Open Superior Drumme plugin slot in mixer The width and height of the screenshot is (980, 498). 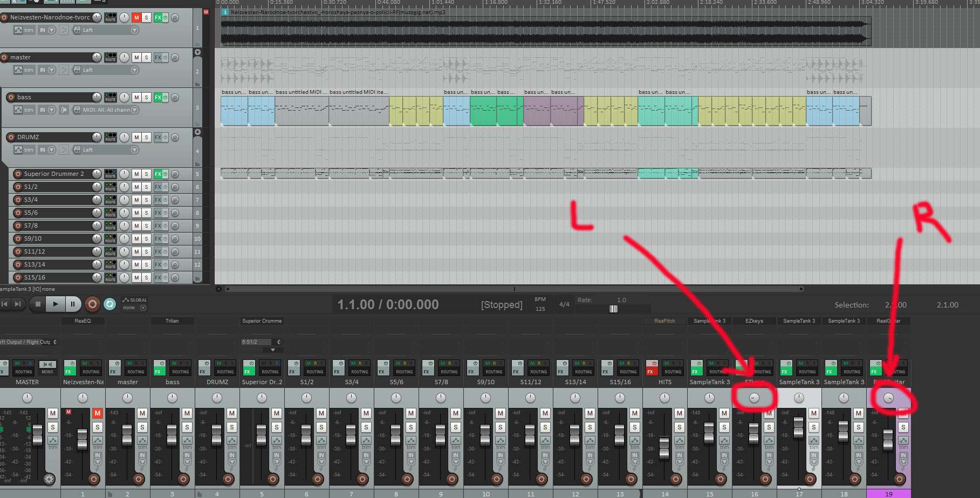pos(262,320)
